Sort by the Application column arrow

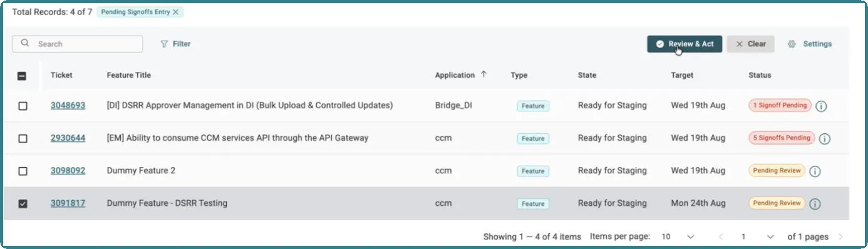[483, 74]
